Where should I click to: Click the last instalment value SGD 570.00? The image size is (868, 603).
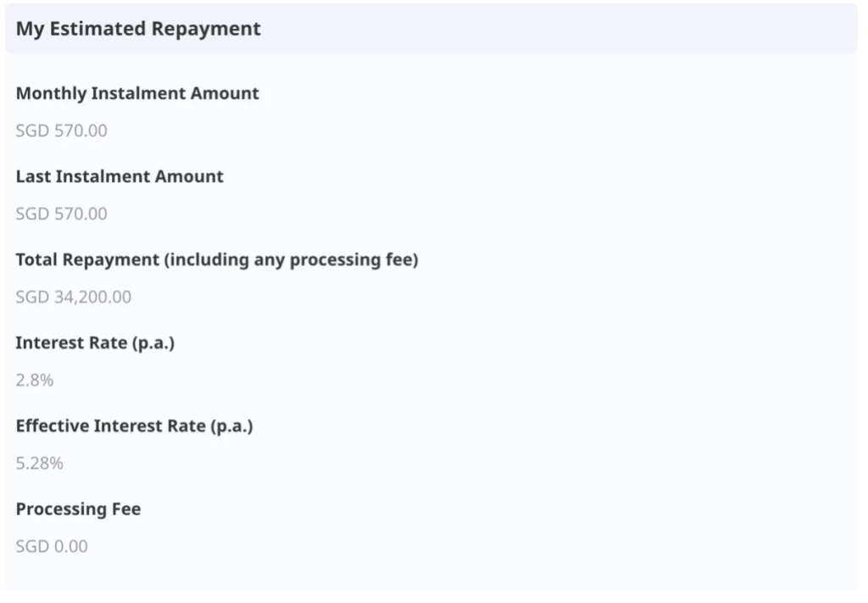tap(61, 214)
